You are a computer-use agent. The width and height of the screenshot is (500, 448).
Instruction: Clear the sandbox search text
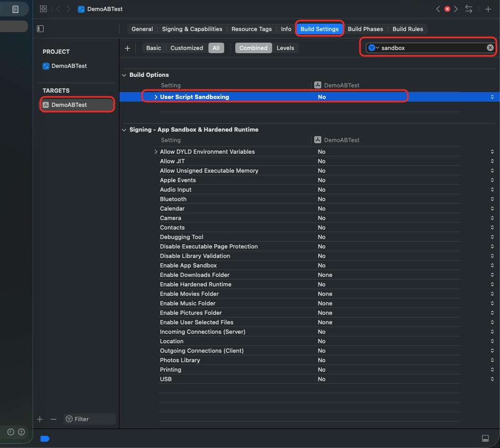click(490, 47)
